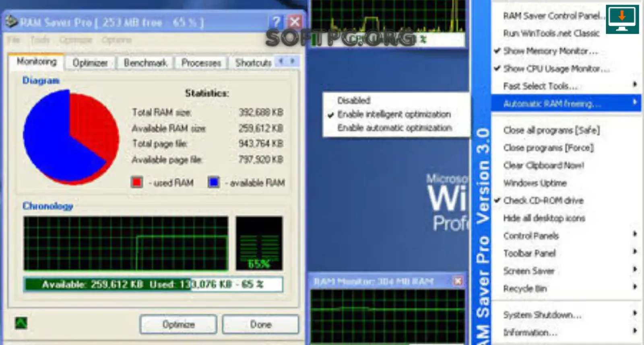Open the Optimize menu
This screenshot has height=345, width=644.
click(x=76, y=40)
